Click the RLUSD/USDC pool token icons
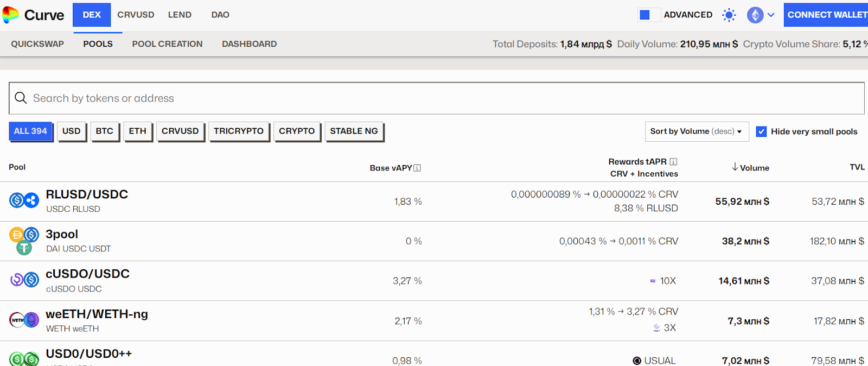The height and width of the screenshot is (366, 868). (24, 200)
